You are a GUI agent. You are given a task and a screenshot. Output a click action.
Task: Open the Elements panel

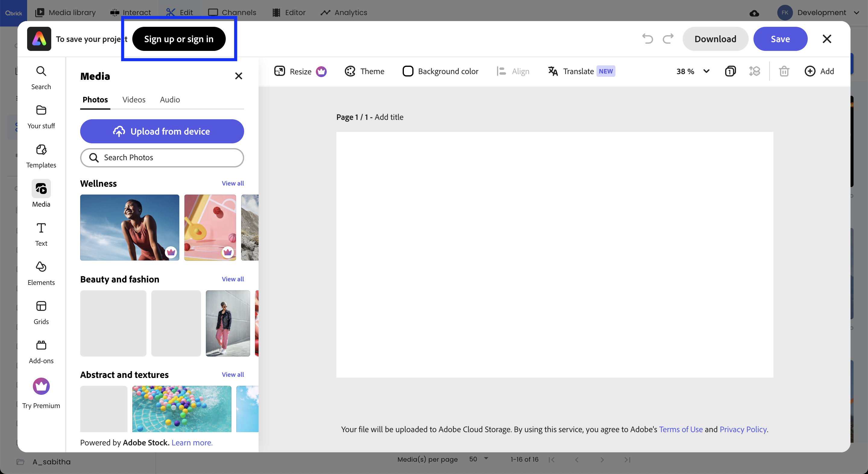point(41,274)
